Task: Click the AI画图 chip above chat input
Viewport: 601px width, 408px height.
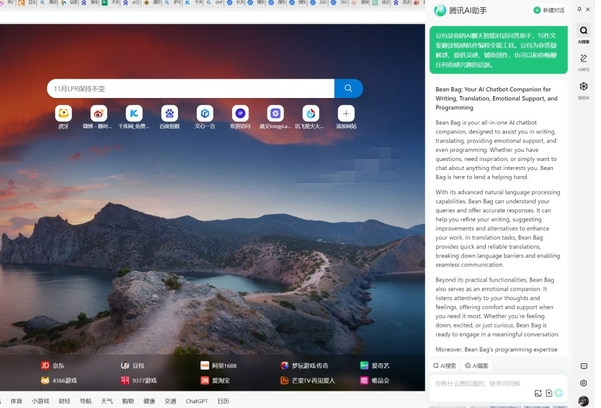Action: point(477,366)
